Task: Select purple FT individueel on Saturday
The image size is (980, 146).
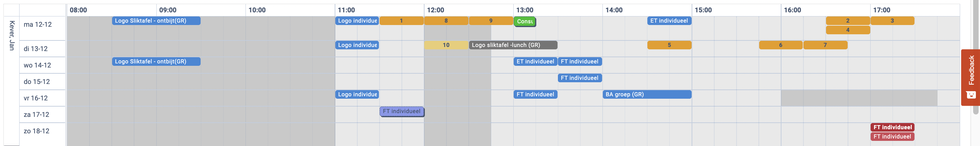Action: pyautogui.click(x=402, y=111)
